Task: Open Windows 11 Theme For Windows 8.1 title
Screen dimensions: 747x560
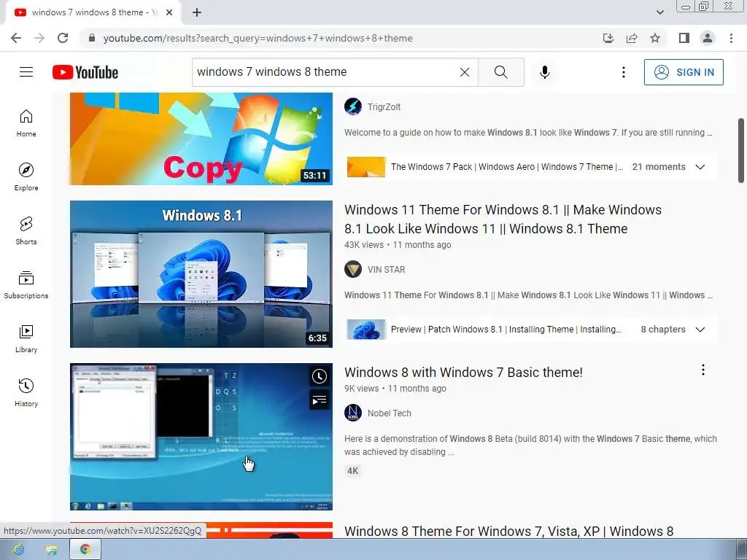Action: 503,219
